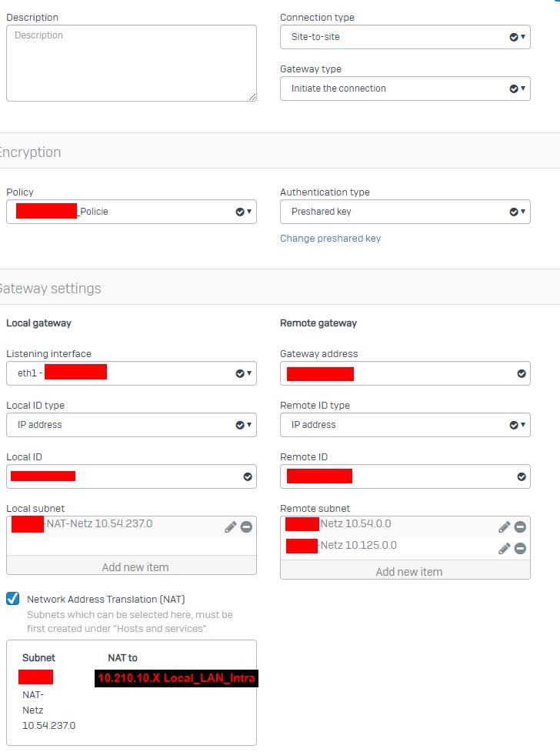560x752 pixels.
Task: Remove remote subnet Netz 10.54.0.0
Action: click(520, 527)
